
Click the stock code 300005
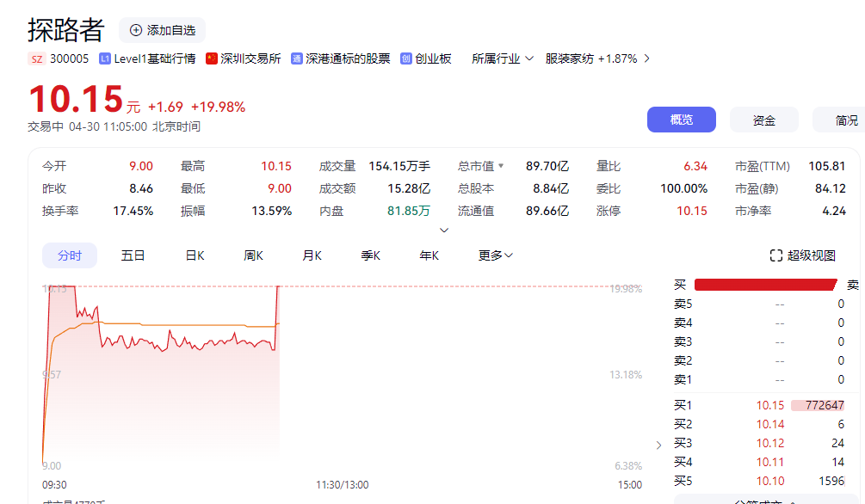click(x=69, y=58)
